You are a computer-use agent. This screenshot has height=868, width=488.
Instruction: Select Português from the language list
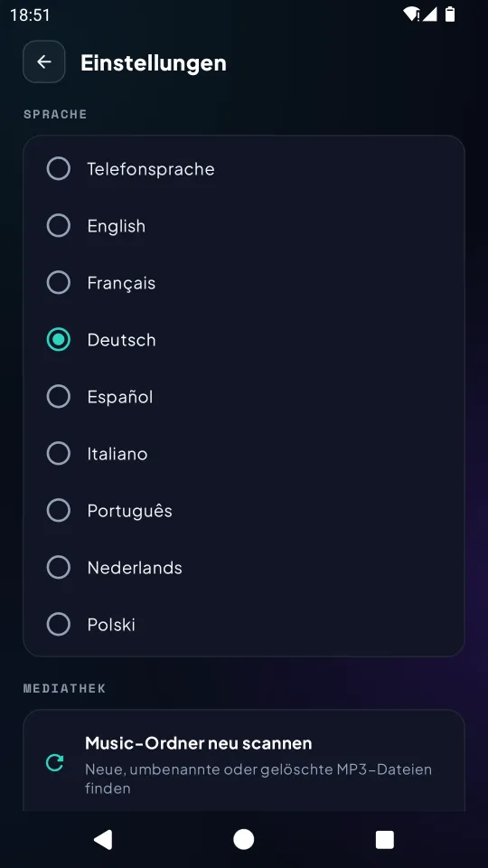tap(243, 510)
